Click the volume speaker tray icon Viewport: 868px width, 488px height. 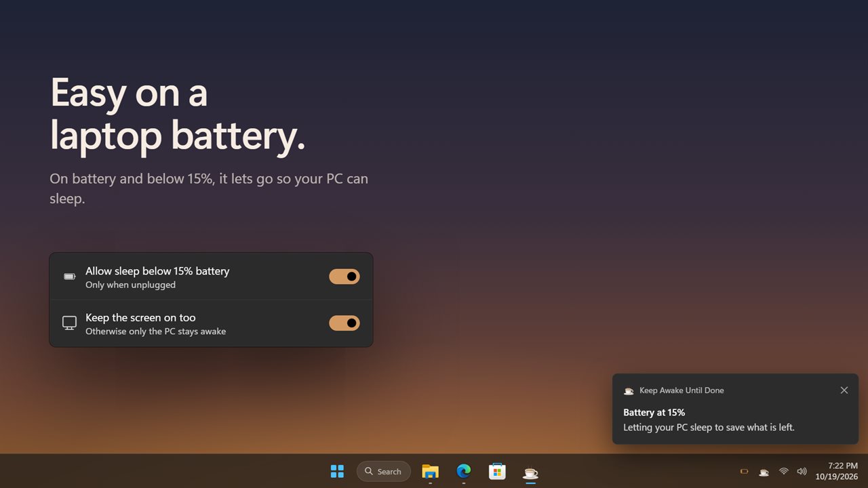click(x=802, y=471)
